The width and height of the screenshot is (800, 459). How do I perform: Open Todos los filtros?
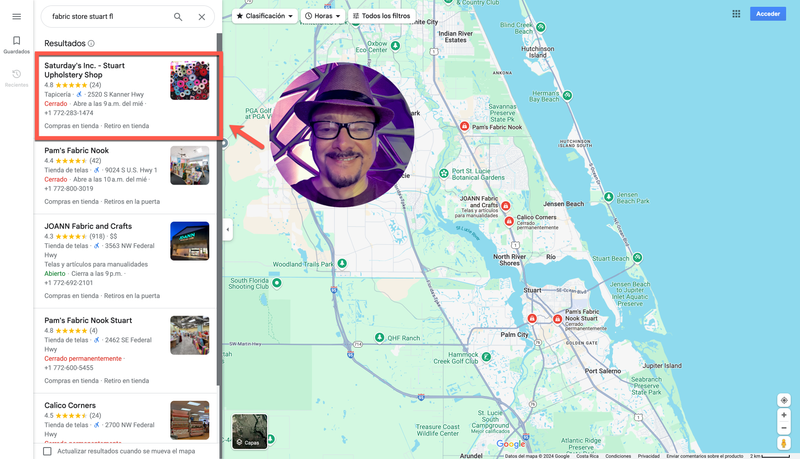point(381,16)
